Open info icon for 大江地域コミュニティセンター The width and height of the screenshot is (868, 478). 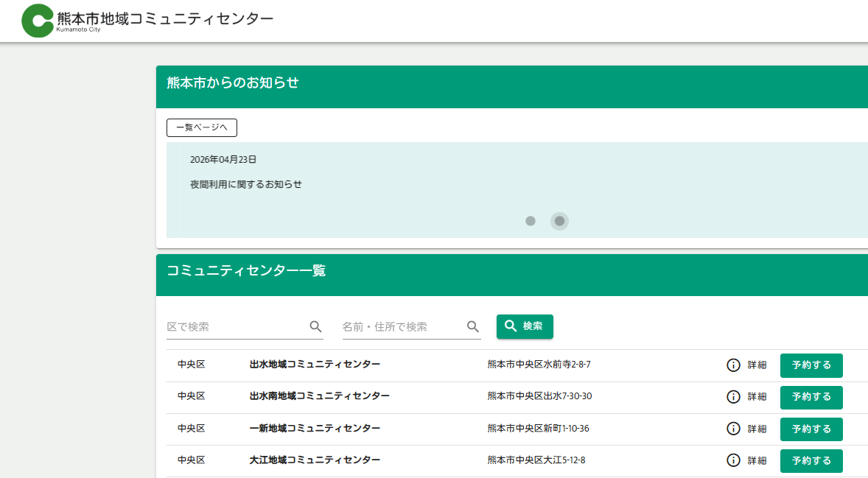(733, 460)
